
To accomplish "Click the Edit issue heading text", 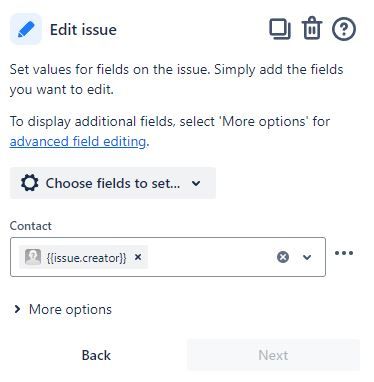I will pos(83,30).
